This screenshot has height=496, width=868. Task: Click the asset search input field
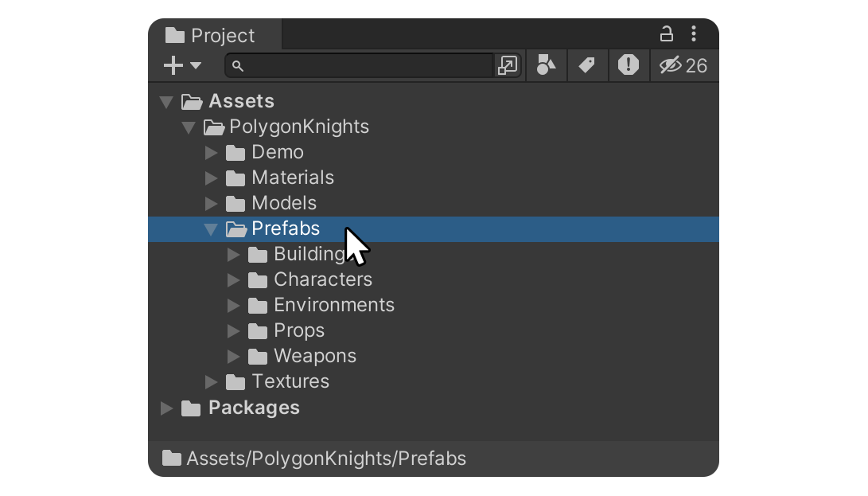click(x=360, y=65)
